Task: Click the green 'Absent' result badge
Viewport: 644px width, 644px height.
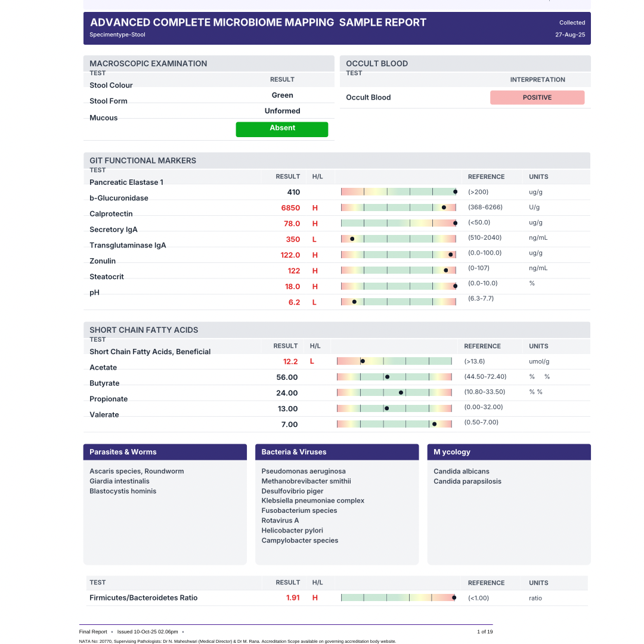Action: coord(281,129)
